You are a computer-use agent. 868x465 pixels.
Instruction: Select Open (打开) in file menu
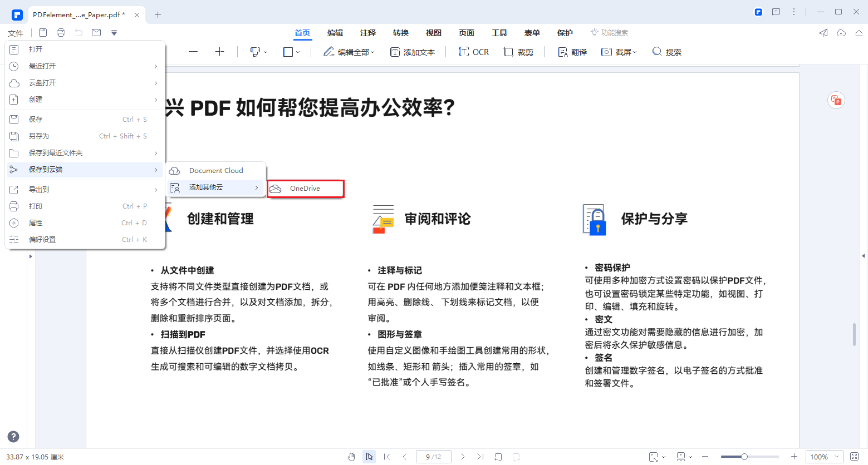tap(85, 50)
